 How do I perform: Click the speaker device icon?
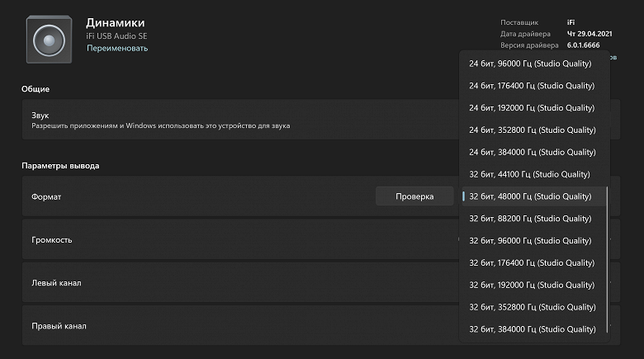(x=49, y=39)
